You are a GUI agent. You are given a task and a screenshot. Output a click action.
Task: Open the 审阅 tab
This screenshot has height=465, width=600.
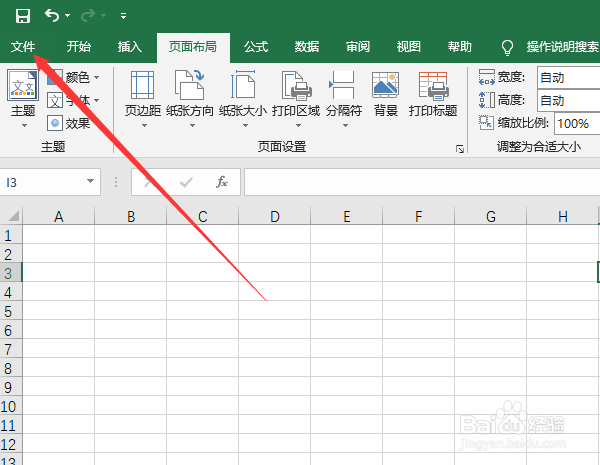[x=358, y=47]
